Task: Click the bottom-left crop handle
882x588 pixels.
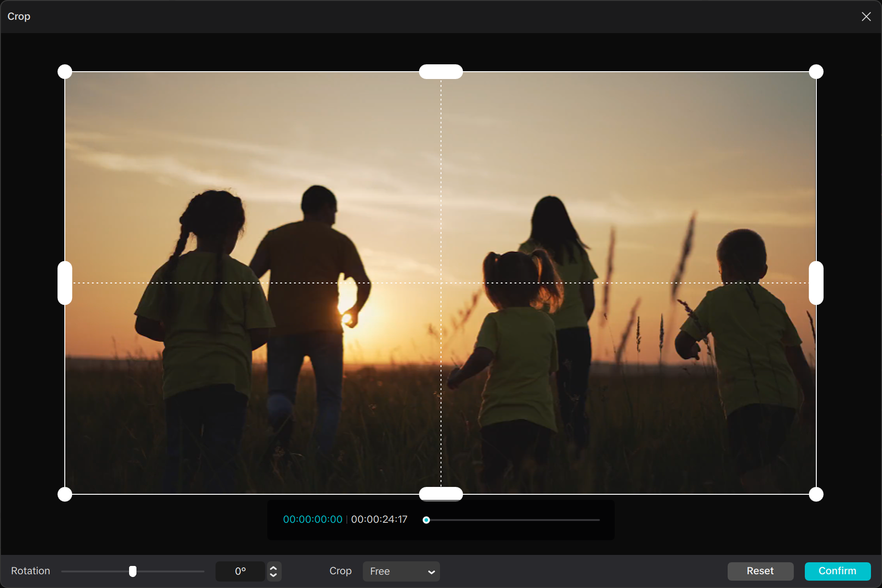Action: click(x=65, y=494)
